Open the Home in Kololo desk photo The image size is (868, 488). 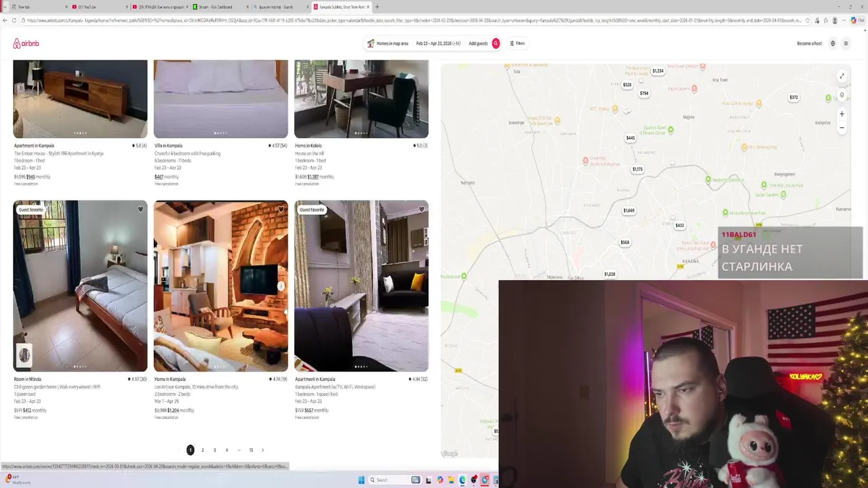(x=361, y=99)
